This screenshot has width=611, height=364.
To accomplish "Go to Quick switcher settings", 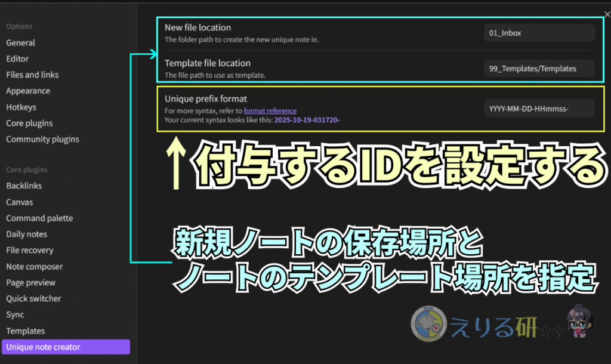I will (x=33, y=299).
